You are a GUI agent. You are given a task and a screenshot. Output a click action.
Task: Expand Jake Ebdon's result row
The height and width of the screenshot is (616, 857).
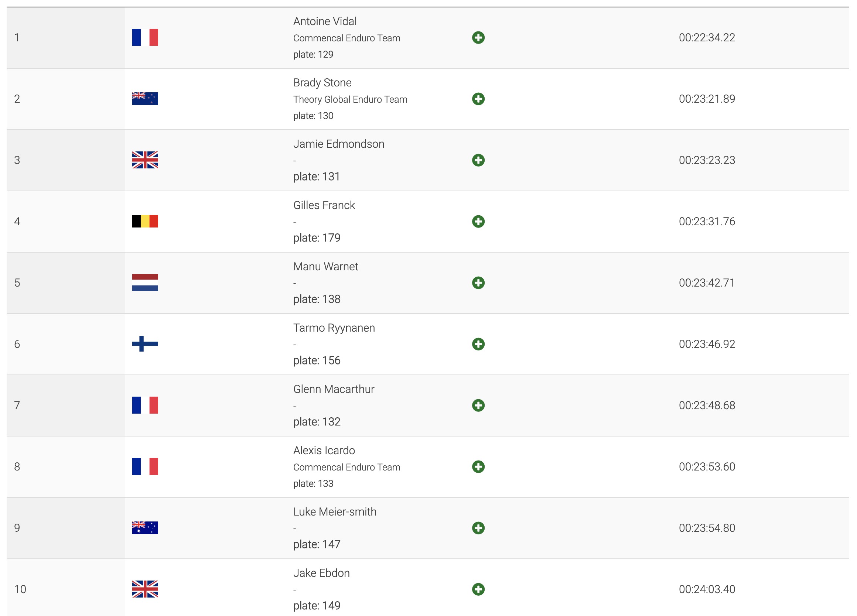(478, 589)
